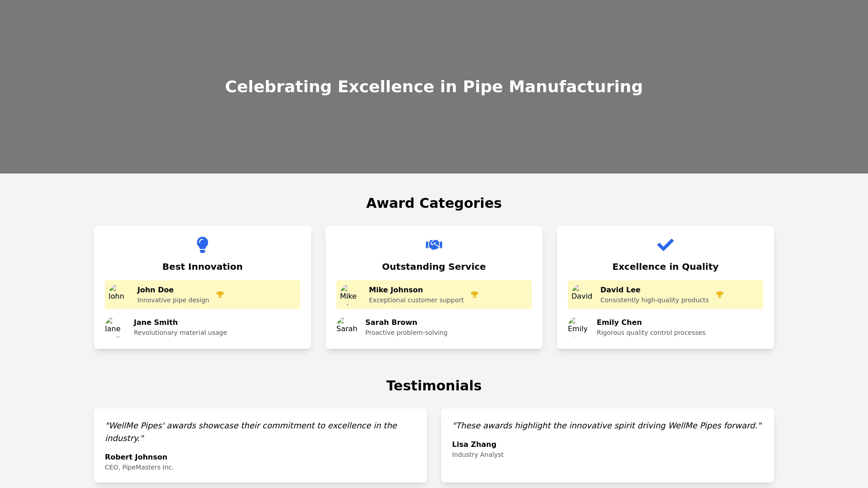868x488 pixels.
Task: Click the Outstanding Service category heading
Action: click(434, 267)
